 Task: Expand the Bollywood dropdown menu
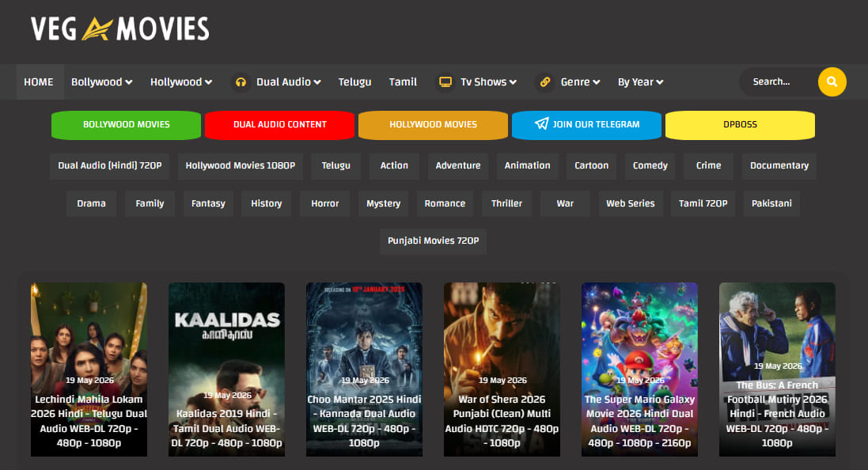coord(102,82)
